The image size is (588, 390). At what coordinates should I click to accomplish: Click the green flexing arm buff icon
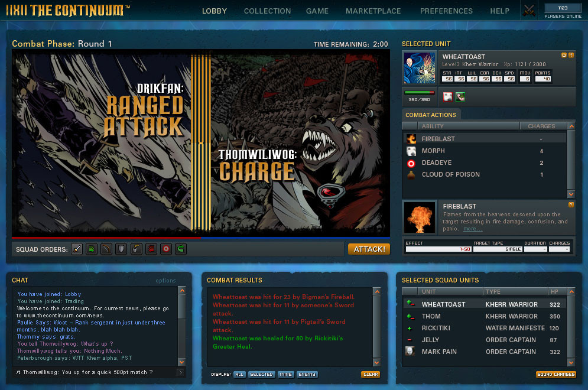point(460,97)
